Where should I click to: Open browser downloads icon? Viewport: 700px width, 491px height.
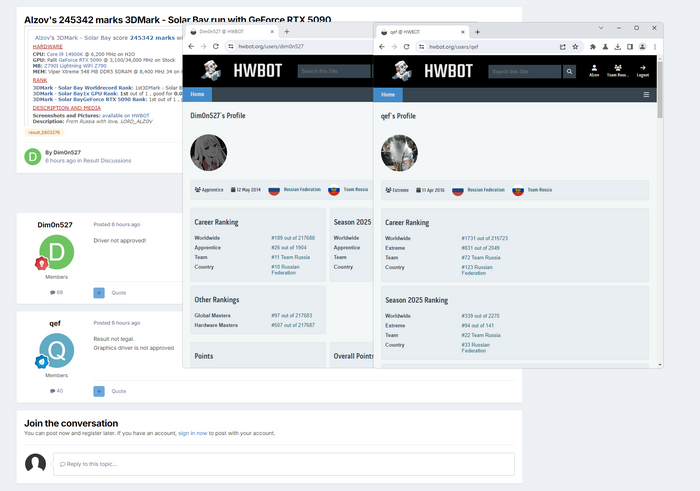point(618,46)
